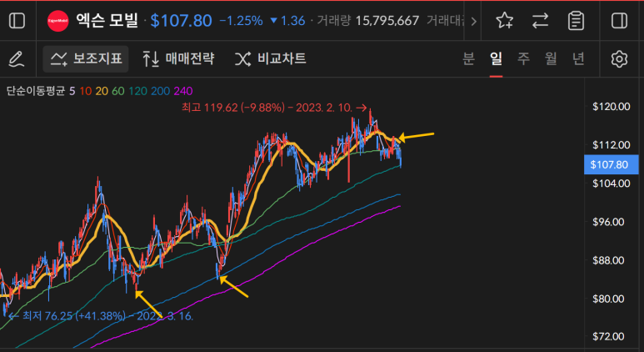Open chart settings gear
The width and height of the screenshot is (644, 352).
tap(619, 58)
